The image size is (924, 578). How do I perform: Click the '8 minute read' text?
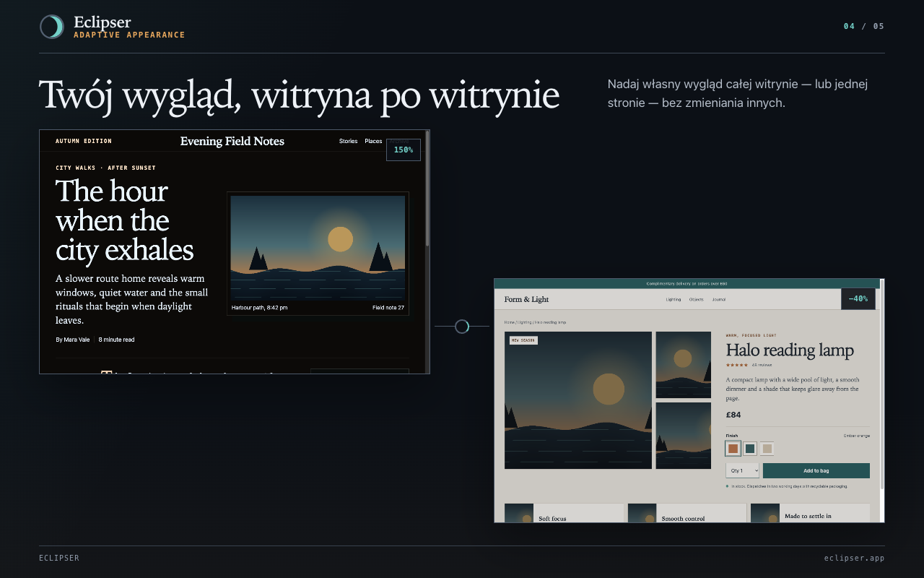pyautogui.click(x=116, y=340)
